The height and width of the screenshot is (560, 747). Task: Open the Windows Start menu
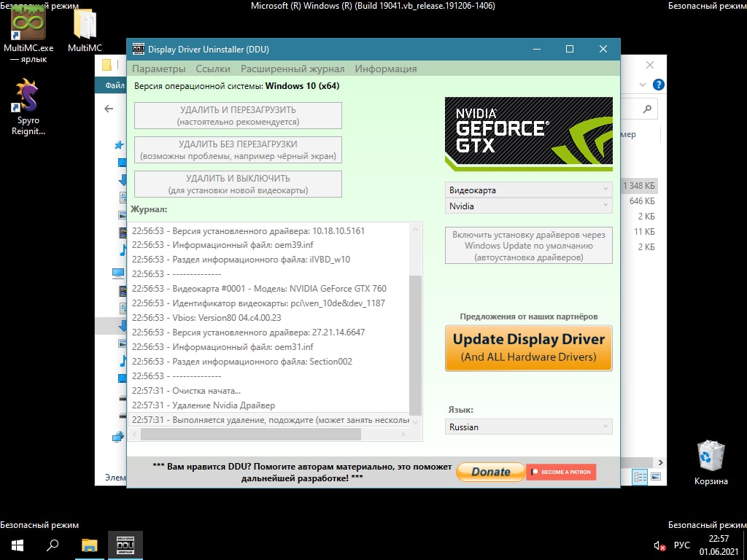(x=18, y=545)
